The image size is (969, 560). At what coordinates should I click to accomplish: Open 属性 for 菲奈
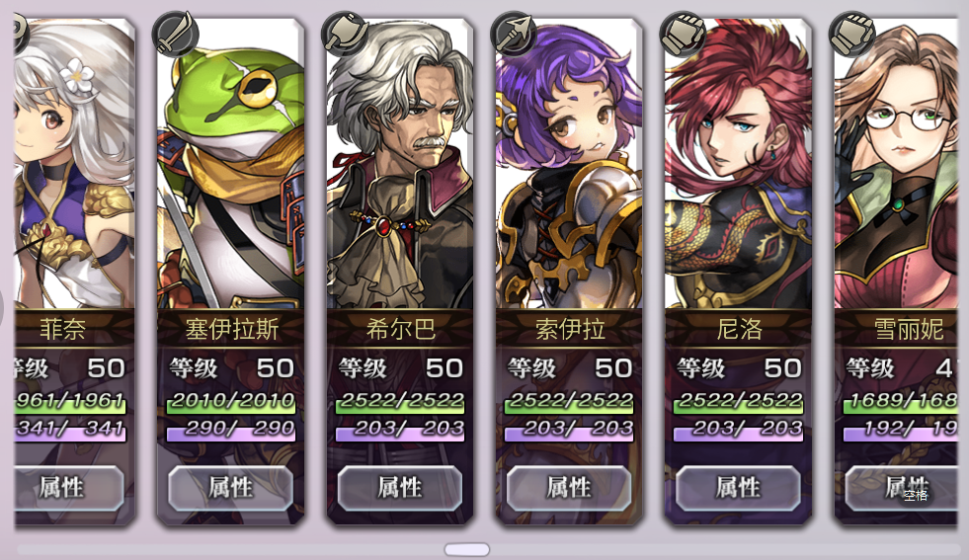coord(68,488)
